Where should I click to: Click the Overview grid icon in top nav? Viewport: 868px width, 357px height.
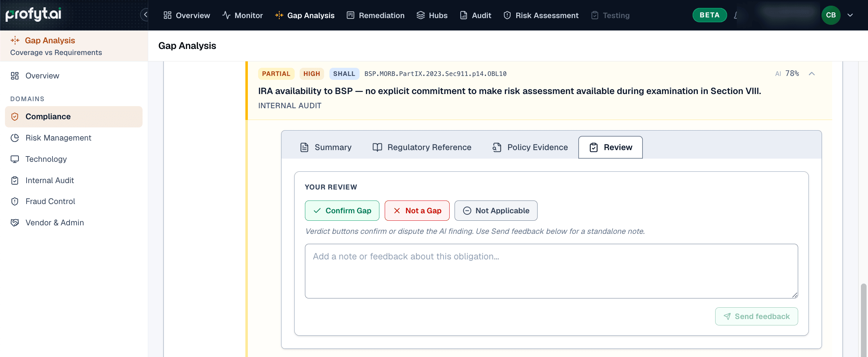pyautogui.click(x=167, y=15)
